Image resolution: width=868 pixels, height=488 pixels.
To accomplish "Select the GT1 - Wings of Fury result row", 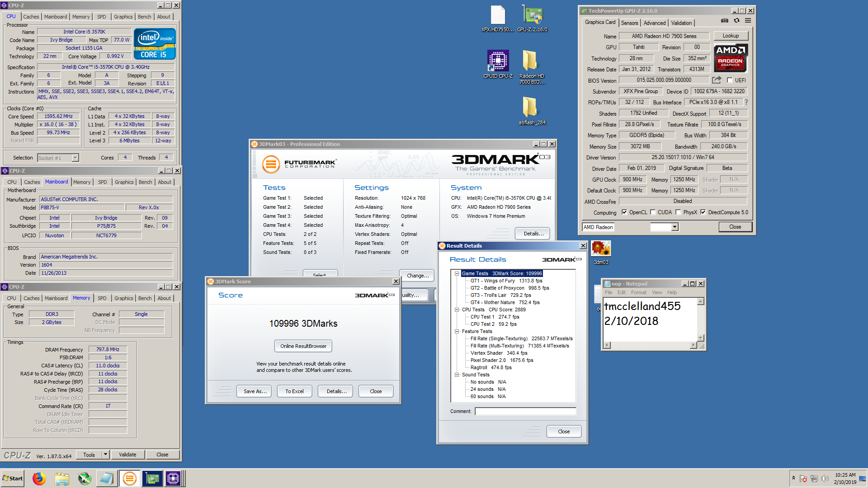I will pos(506,281).
